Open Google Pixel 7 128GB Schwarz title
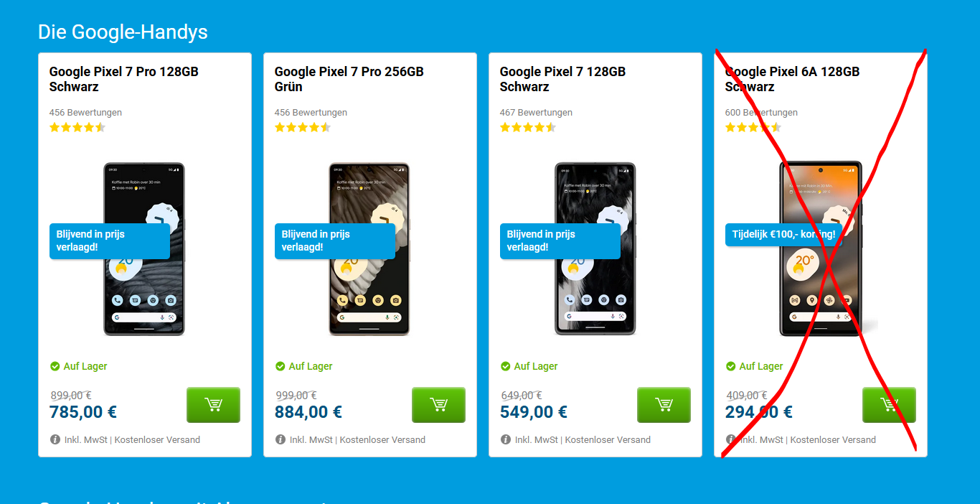 [x=562, y=79]
